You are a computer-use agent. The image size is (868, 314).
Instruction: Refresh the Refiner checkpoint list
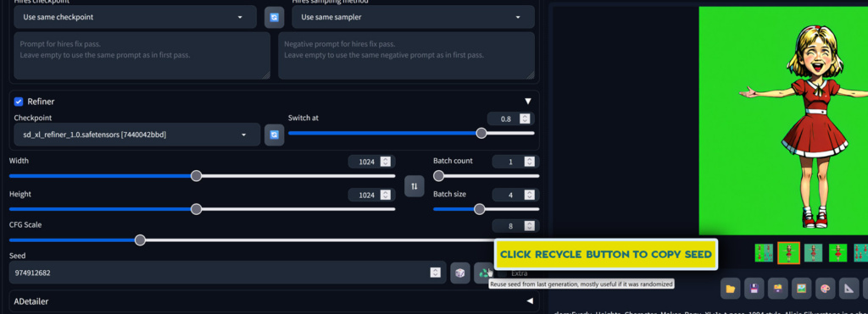click(x=275, y=135)
